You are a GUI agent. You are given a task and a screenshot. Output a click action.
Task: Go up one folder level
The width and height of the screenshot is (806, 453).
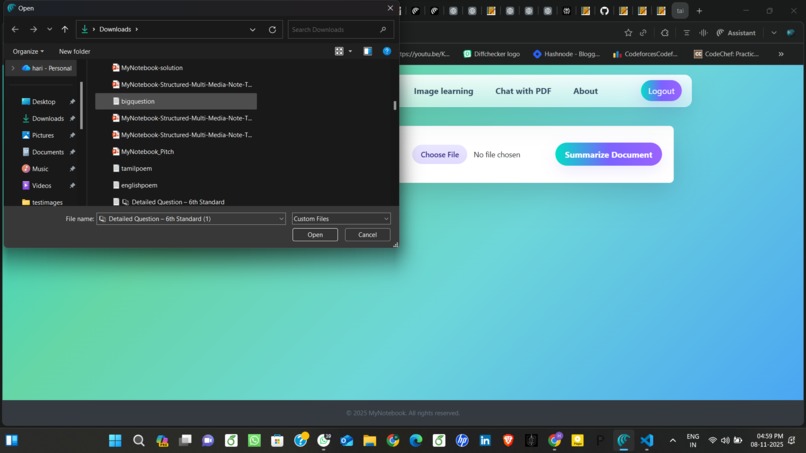(x=65, y=29)
